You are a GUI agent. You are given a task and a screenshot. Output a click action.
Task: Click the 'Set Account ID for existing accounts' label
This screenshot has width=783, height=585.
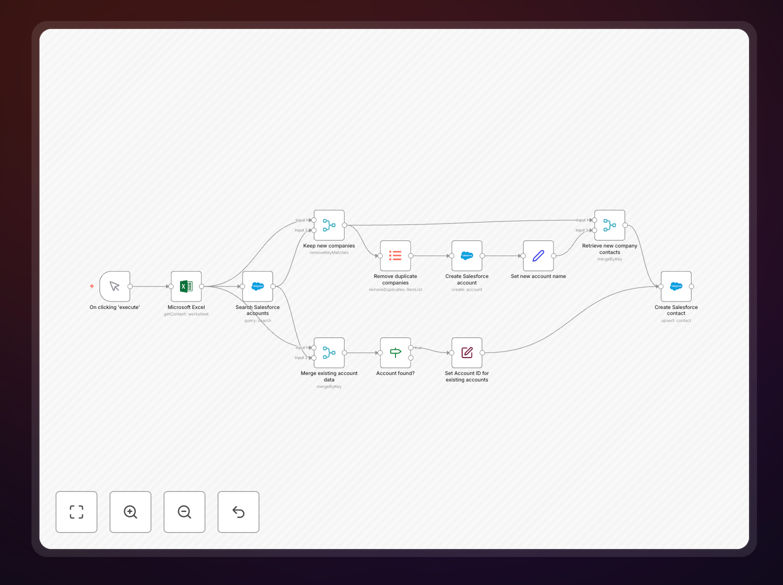(x=467, y=376)
